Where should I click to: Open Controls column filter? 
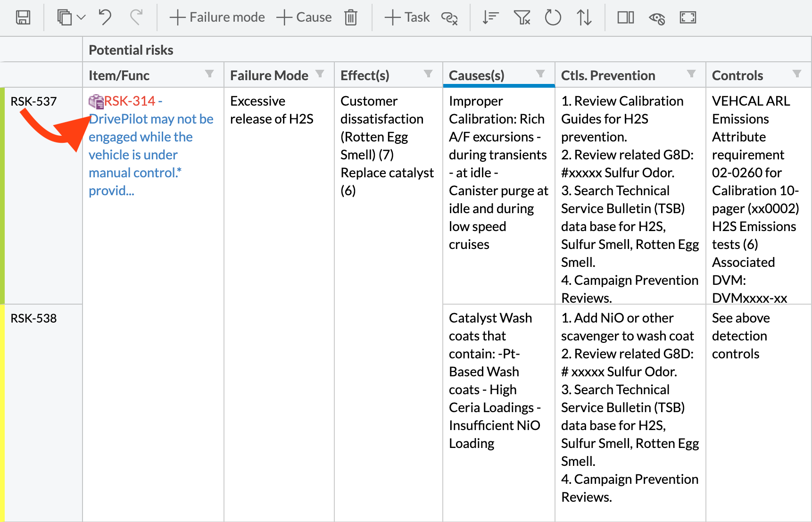click(x=797, y=74)
